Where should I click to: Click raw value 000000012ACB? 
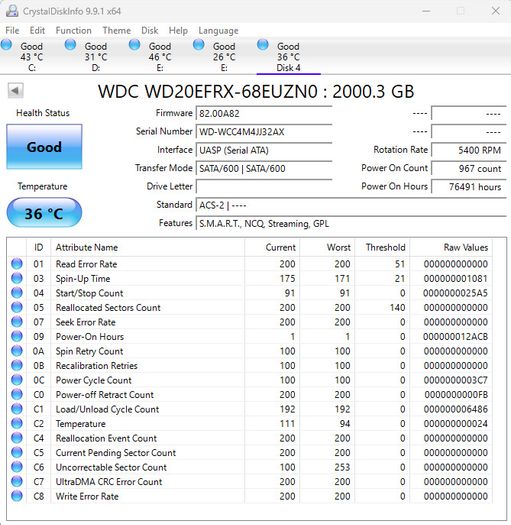click(455, 336)
